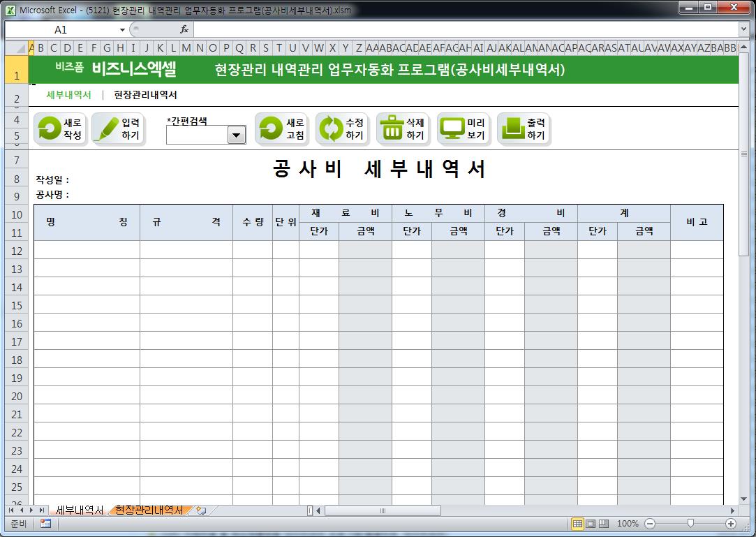756x537 pixels.
Task: Switch to Page Break Preview view
Action: (604, 524)
